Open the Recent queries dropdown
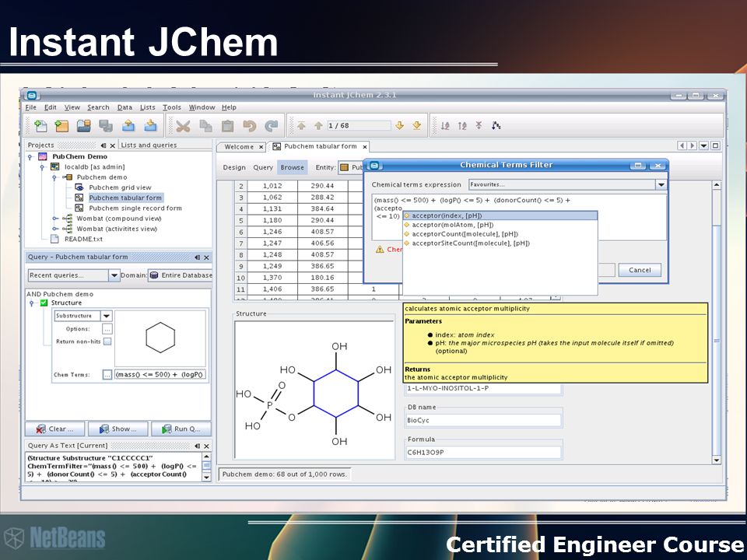Image resolution: width=747 pixels, height=560 pixels. (114, 275)
